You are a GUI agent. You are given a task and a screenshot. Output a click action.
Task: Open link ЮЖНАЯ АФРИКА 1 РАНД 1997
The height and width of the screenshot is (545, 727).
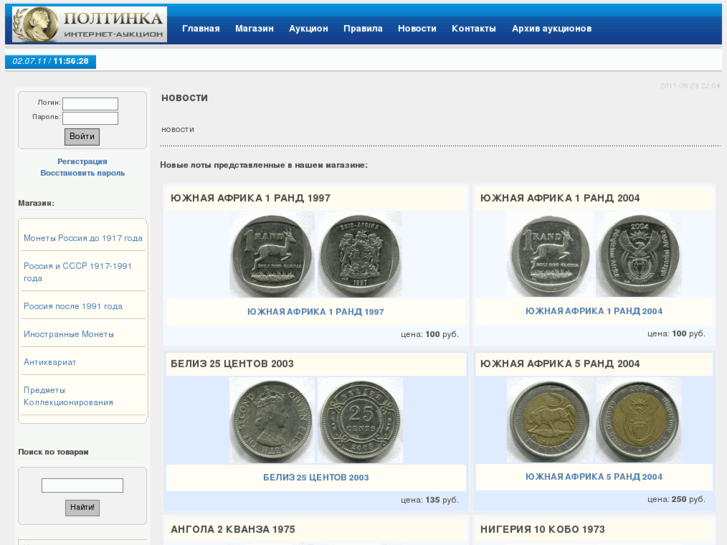(x=316, y=312)
